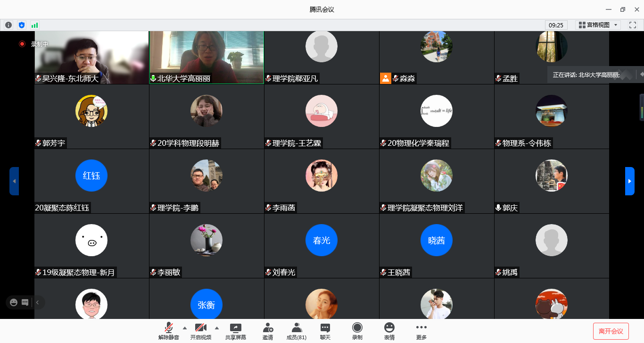Click the orange host icon beside 淼淼
The width and height of the screenshot is (644, 343).
click(386, 78)
